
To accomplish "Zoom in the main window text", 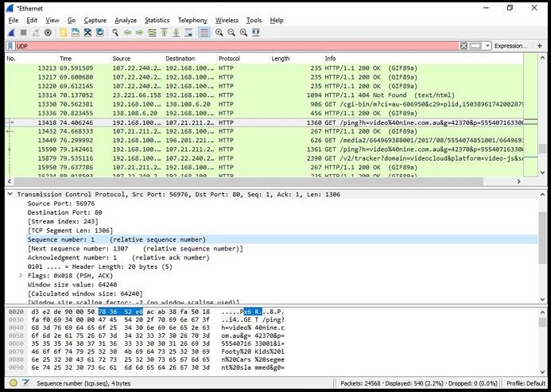I will [x=219, y=33].
